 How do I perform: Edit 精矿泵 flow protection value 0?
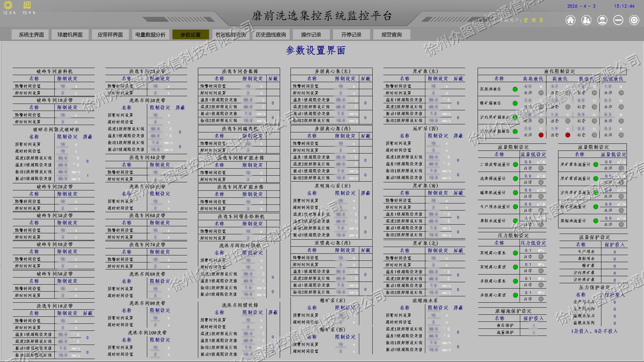point(614,266)
